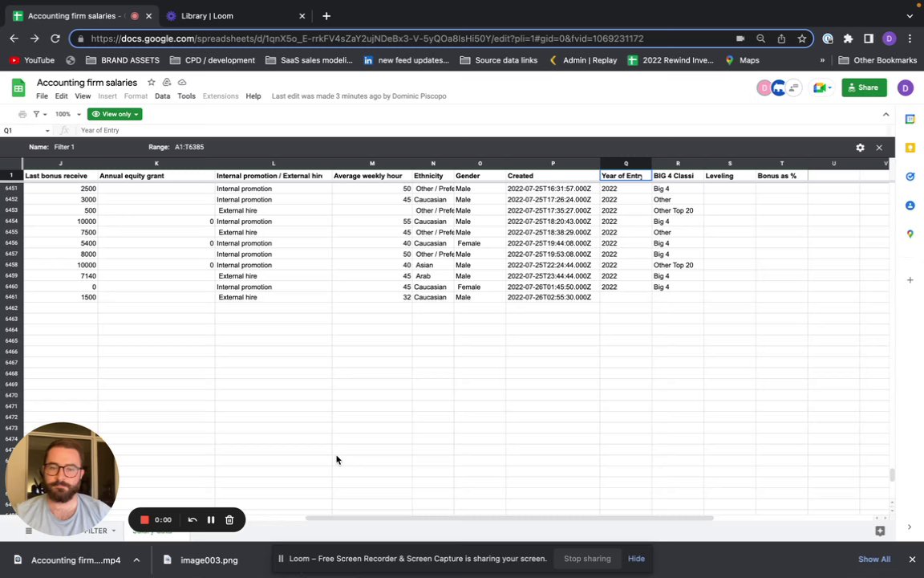This screenshot has width=924, height=578.
Task: Click the Google Sheets home icon
Action: 18,88
